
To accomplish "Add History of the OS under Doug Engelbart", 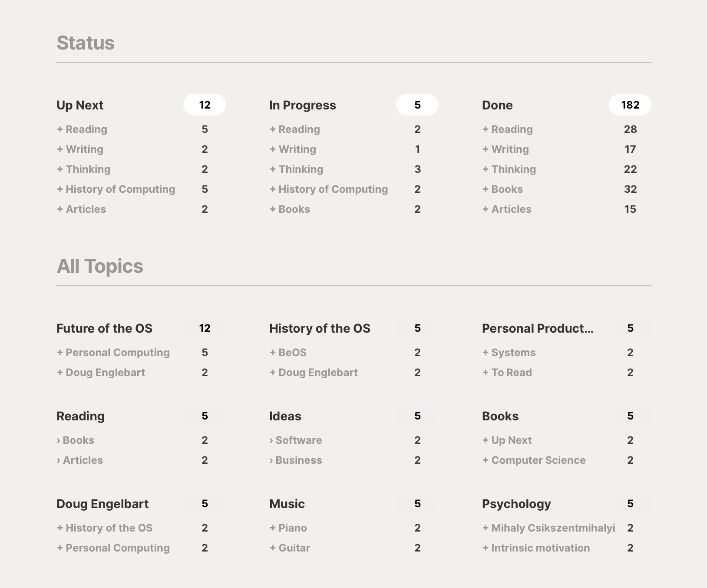I will 105,528.
